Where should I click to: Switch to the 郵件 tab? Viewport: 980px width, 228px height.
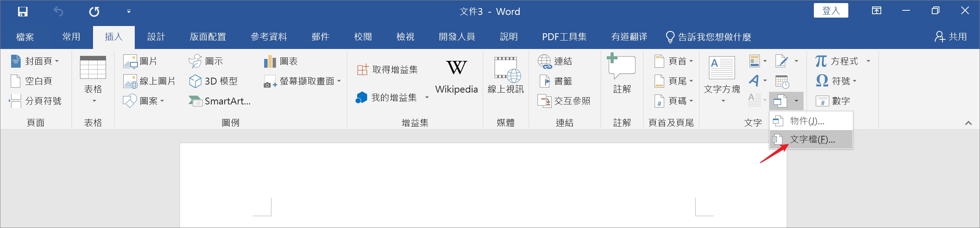click(320, 37)
